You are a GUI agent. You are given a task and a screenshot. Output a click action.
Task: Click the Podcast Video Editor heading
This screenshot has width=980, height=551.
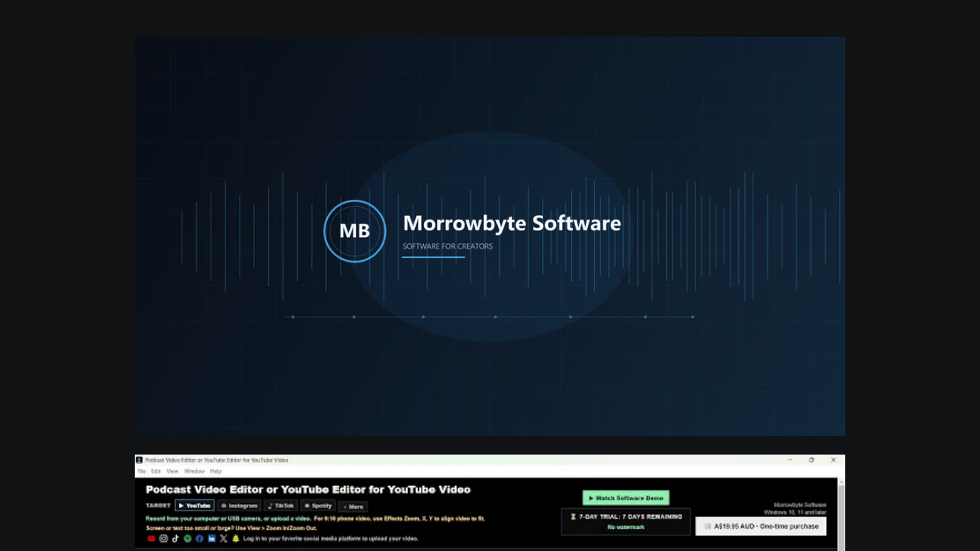[x=308, y=489]
